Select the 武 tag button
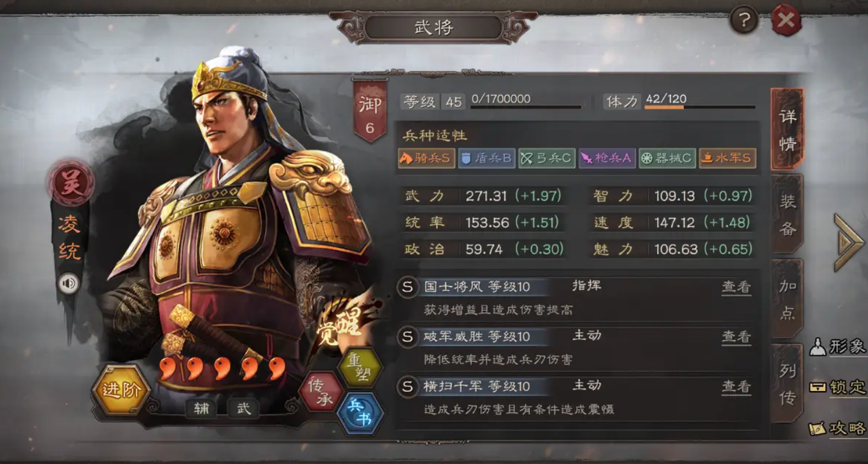Image resolution: width=868 pixels, height=464 pixels. [x=243, y=409]
